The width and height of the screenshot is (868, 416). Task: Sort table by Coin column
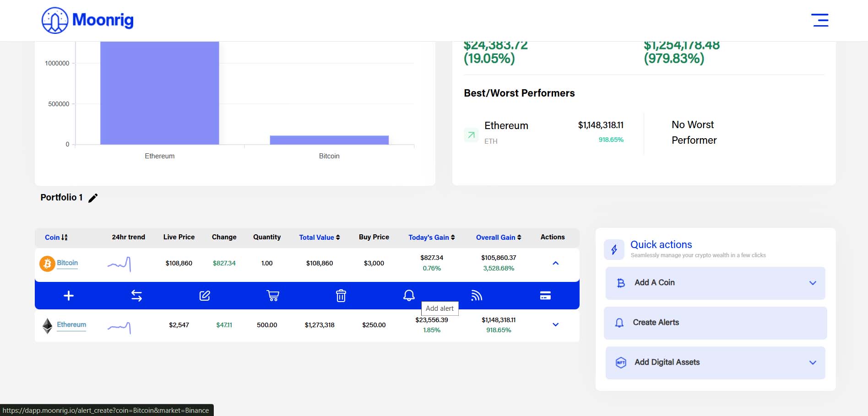(56, 238)
